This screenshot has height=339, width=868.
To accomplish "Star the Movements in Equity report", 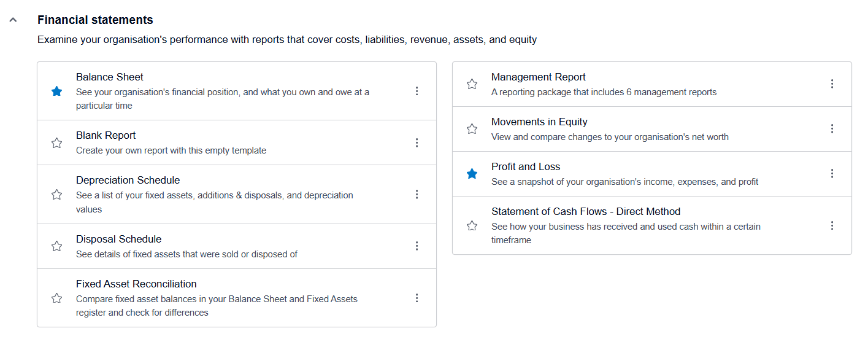I will pos(472,129).
